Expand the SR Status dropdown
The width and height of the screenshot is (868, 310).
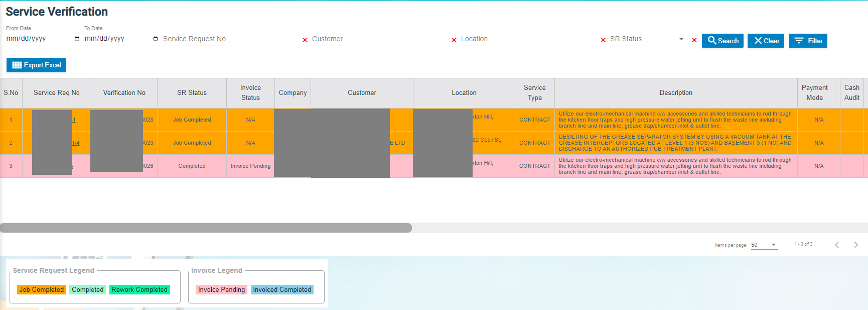(x=681, y=39)
